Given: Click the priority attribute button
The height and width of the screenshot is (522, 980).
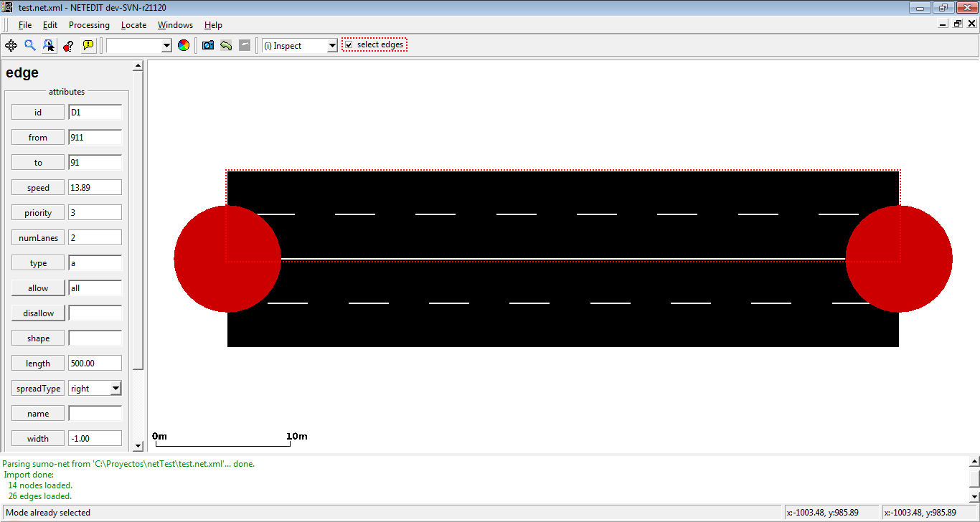Looking at the screenshot, I should [38, 212].
